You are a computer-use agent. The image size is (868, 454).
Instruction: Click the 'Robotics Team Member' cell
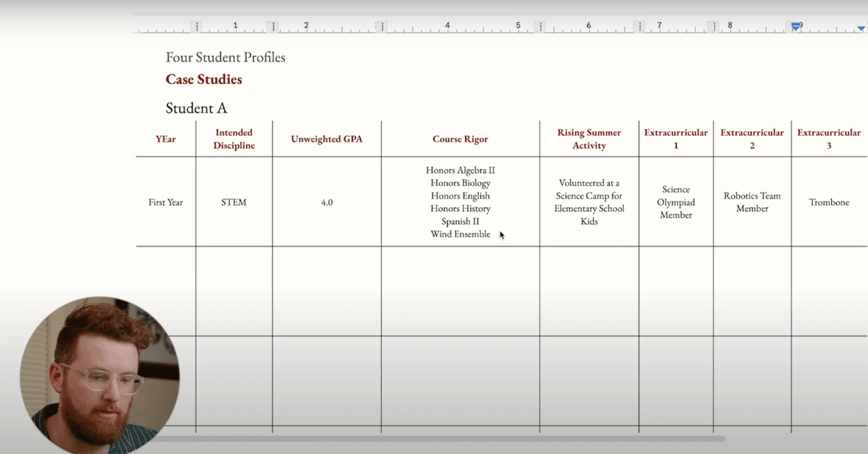752,202
